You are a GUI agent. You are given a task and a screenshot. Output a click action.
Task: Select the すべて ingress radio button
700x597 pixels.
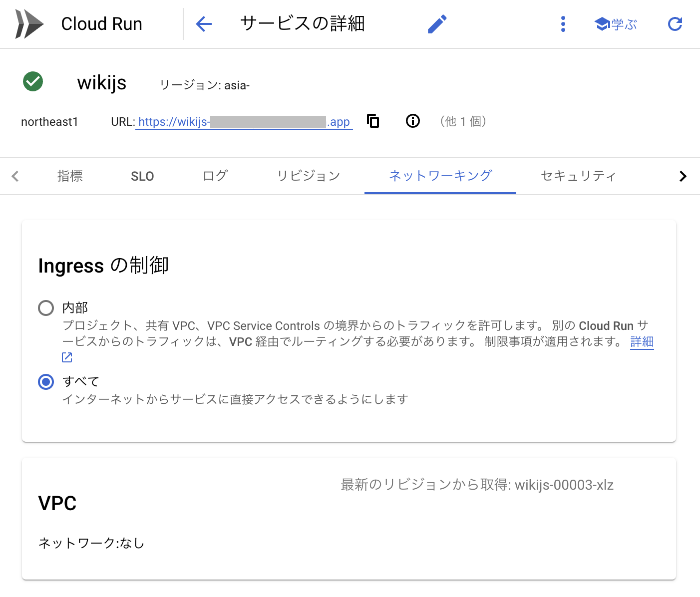click(45, 382)
